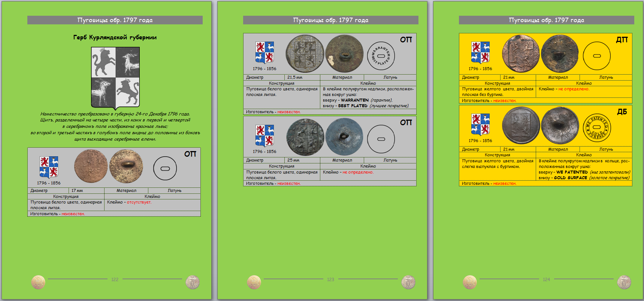The height and width of the screenshot is (301, 644).
Task: Select the front photo of the 21,5 mm button
Action: click(x=305, y=54)
